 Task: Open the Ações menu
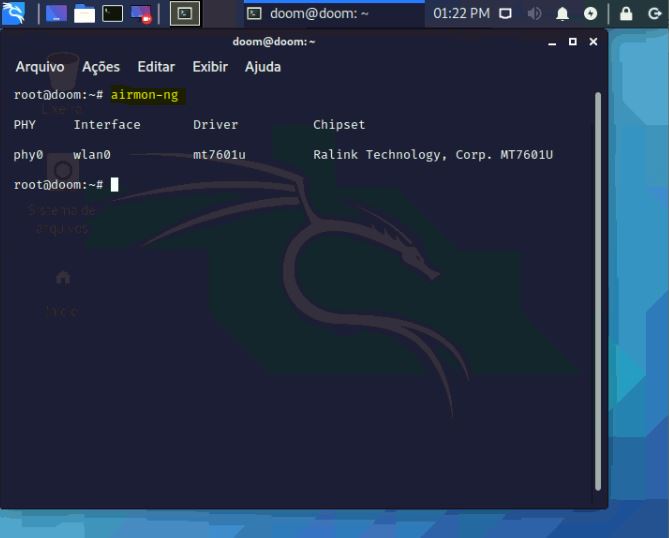click(101, 67)
